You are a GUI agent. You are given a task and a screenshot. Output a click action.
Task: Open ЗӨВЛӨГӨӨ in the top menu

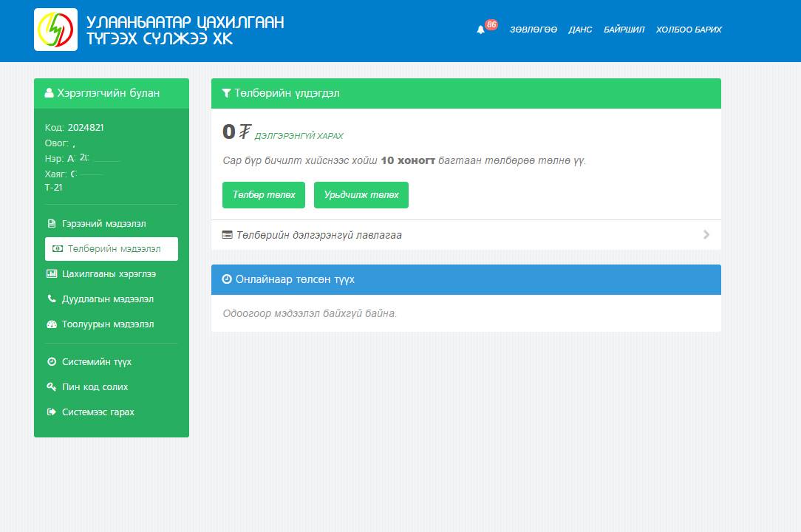click(x=533, y=30)
